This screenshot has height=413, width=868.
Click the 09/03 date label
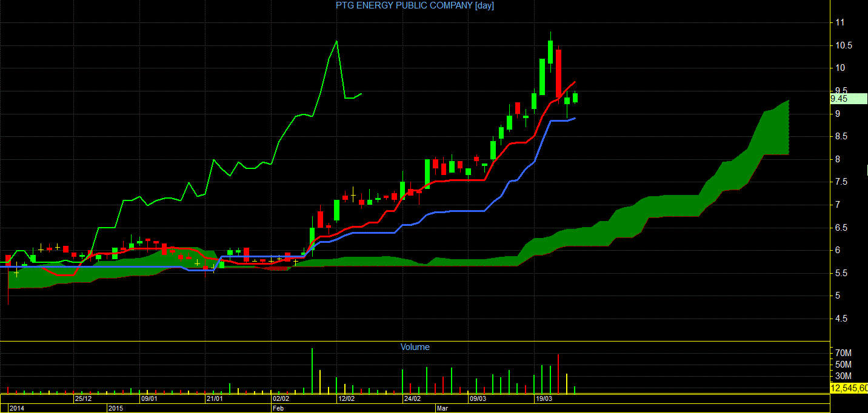[x=478, y=399]
